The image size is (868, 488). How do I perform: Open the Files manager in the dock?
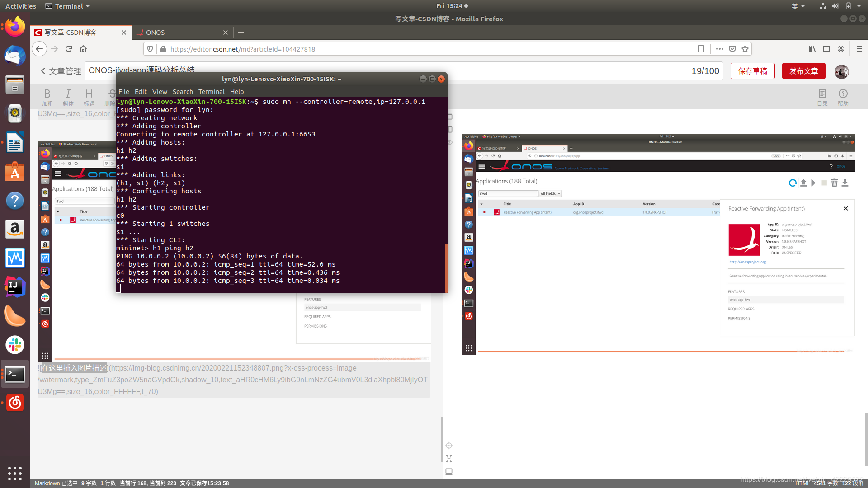[15, 84]
